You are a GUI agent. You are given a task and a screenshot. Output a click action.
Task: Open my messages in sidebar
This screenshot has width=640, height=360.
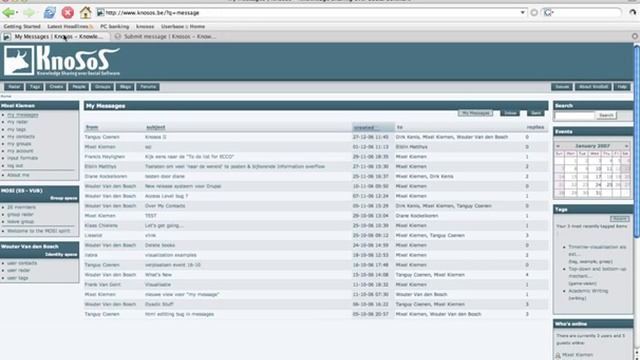pos(22,115)
